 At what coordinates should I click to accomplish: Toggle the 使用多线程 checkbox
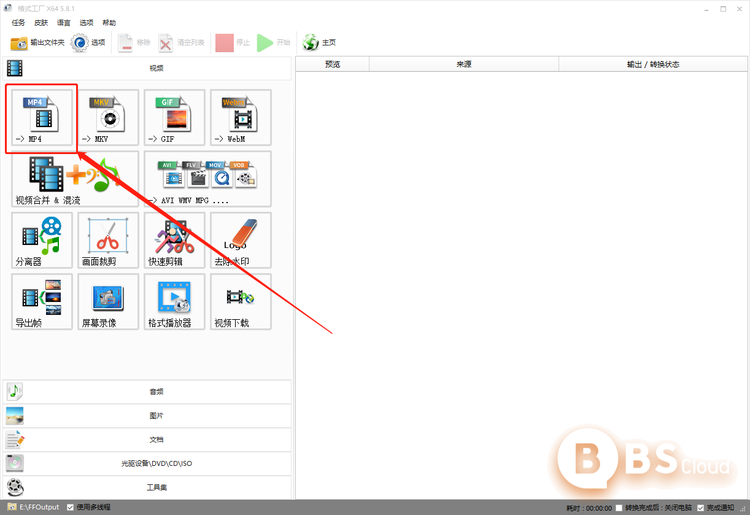click(x=71, y=507)
